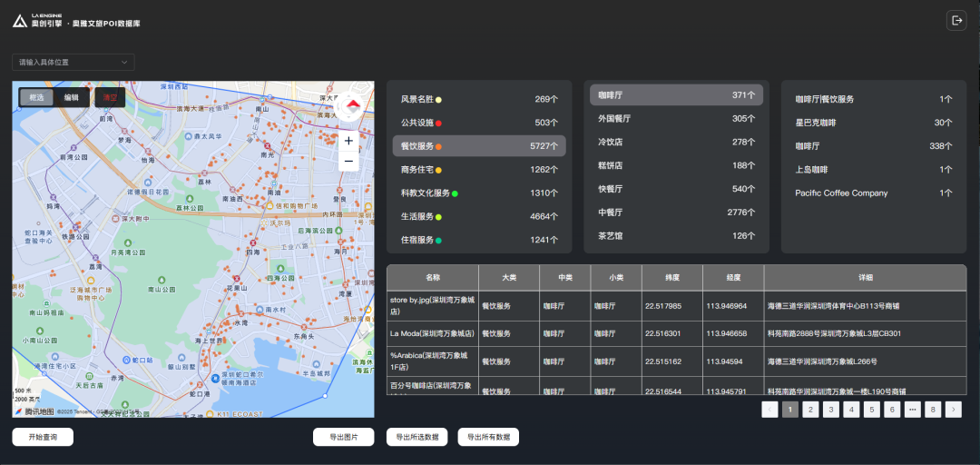Open the 请输入具体位置 location dropdown
This screenshot has height=465, width=980.
coord(73,63)
